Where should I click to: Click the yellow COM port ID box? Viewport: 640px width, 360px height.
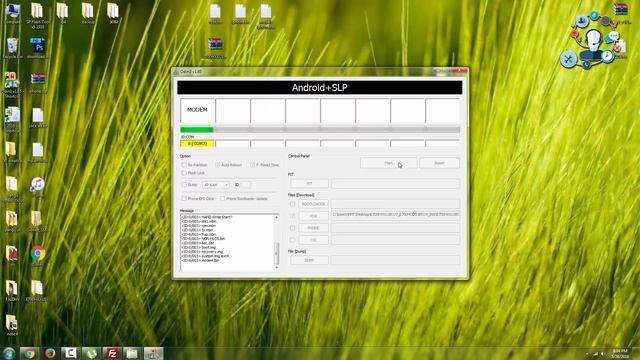198,144
